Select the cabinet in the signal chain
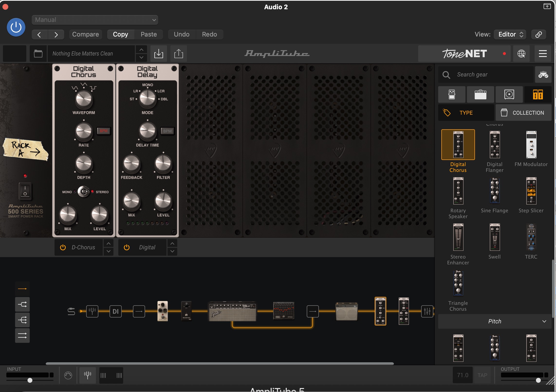 pyautogui.click(x=347, y=311)
